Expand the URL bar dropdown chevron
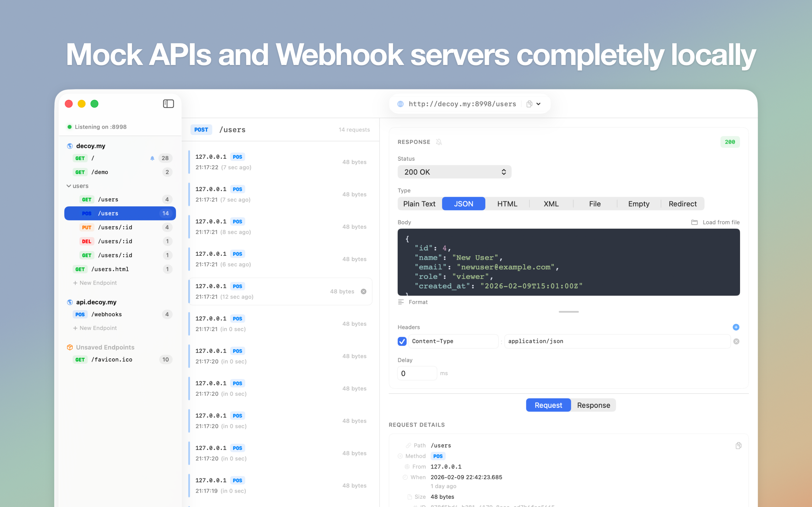This screenshot has height=507, width=812. click(x=539, y=104)
